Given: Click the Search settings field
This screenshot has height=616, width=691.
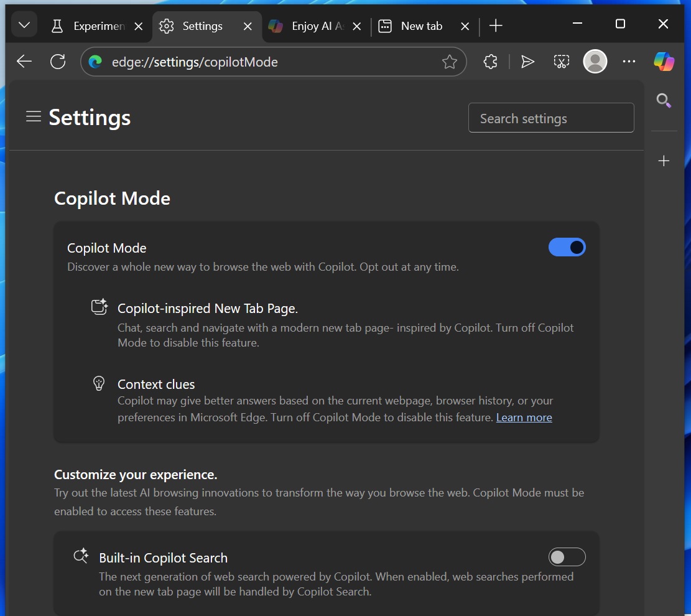Looking at the screenshot, I should [550, 118].
